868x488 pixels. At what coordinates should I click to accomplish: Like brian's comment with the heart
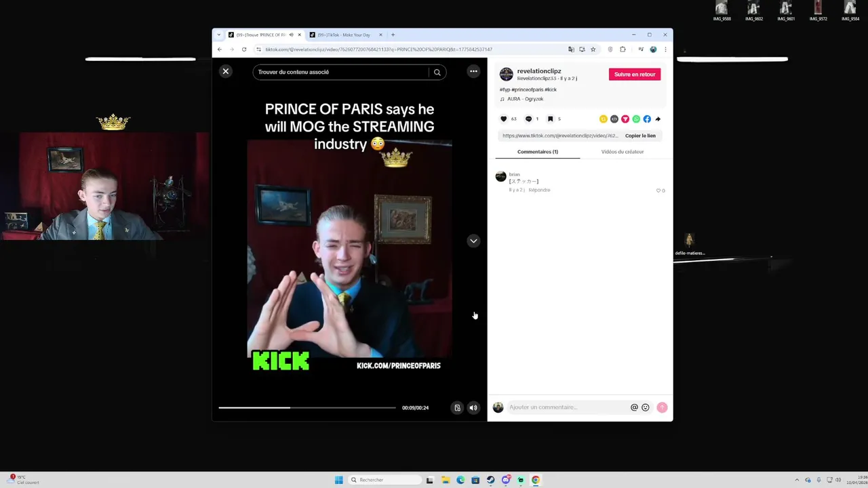(x=658, y=190)
